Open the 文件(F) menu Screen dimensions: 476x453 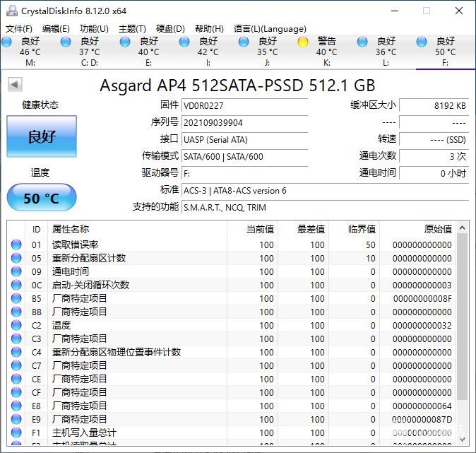click(19, 29)
